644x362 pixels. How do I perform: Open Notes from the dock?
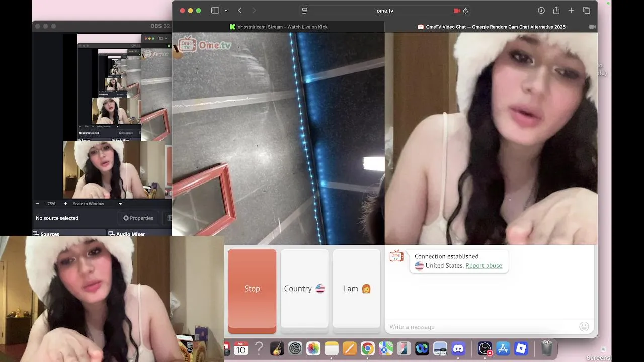point(332,348)
